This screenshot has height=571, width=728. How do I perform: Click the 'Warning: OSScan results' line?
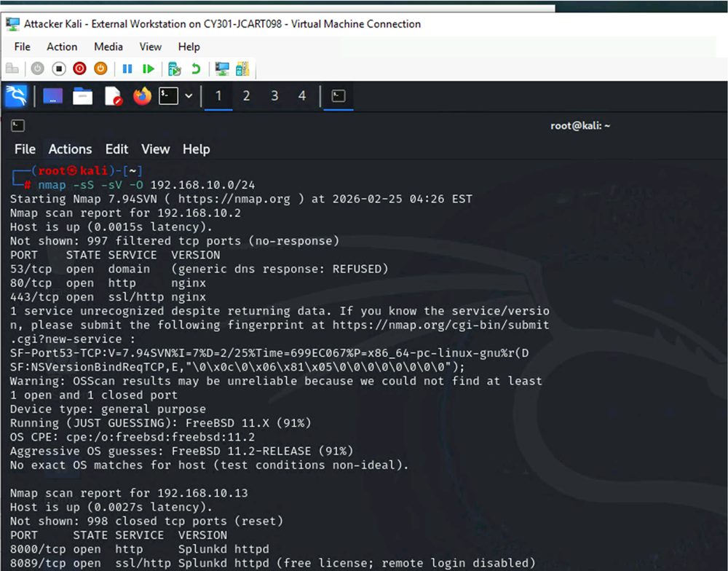pyautogui.click(x=276, y=381)
